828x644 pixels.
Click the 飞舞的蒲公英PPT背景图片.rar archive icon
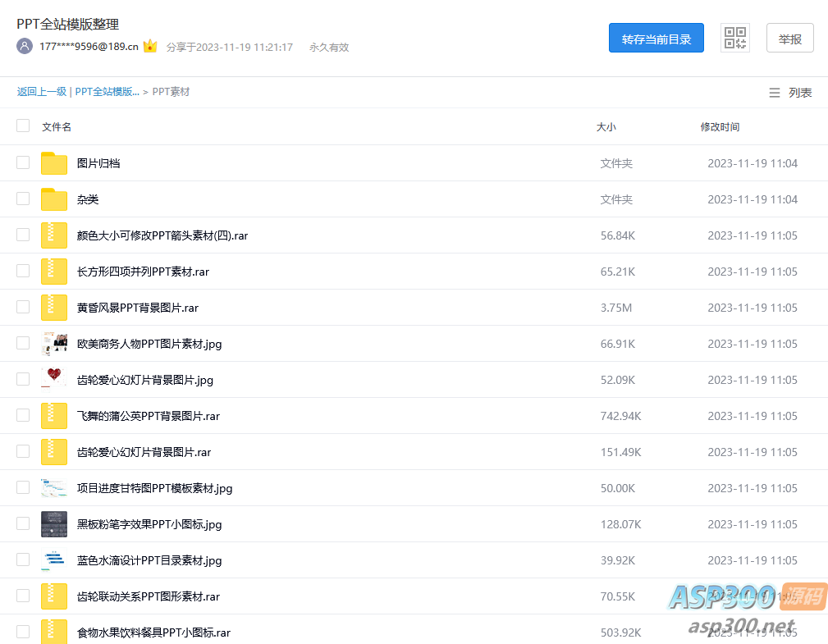[x=54, y=416]
